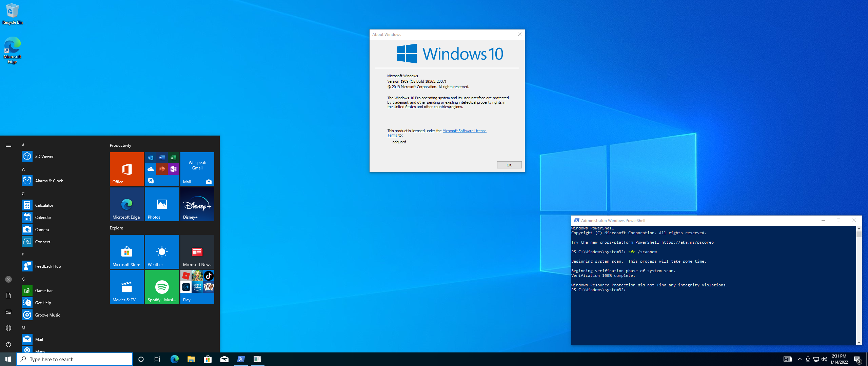This screenshot has height=366, width=868.
Task: Open Alarms & Clock app
Action: (61, 181)
